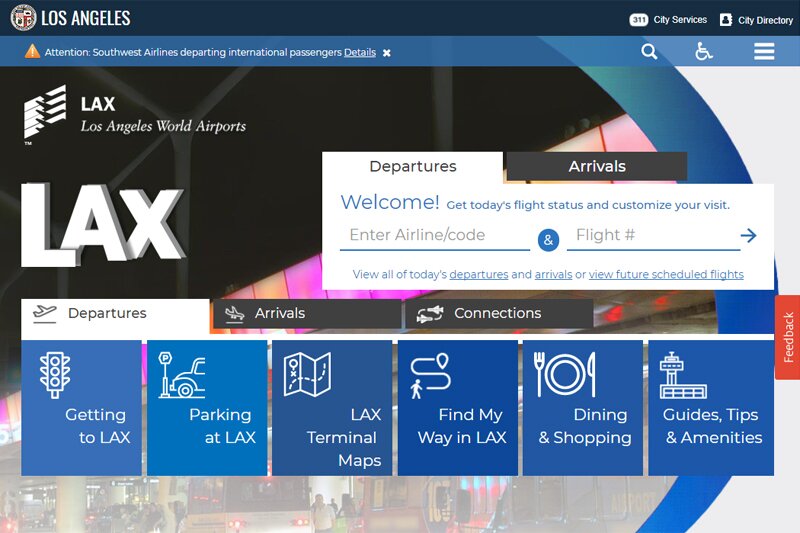The height and width of the screenshot is (533, 800).
Task: Click the walking route wayfinding icon
Action: [x=430, y=376]
